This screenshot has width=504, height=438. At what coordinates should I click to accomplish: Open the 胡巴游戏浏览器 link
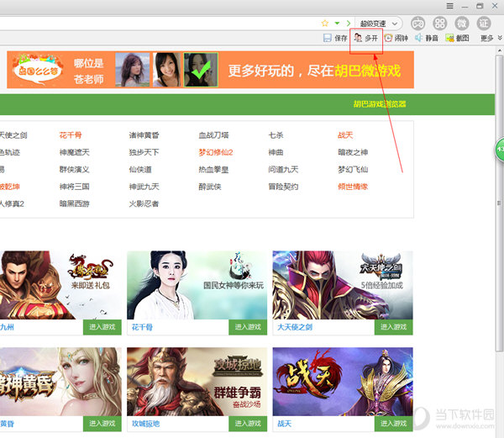[x=380, y=104]
